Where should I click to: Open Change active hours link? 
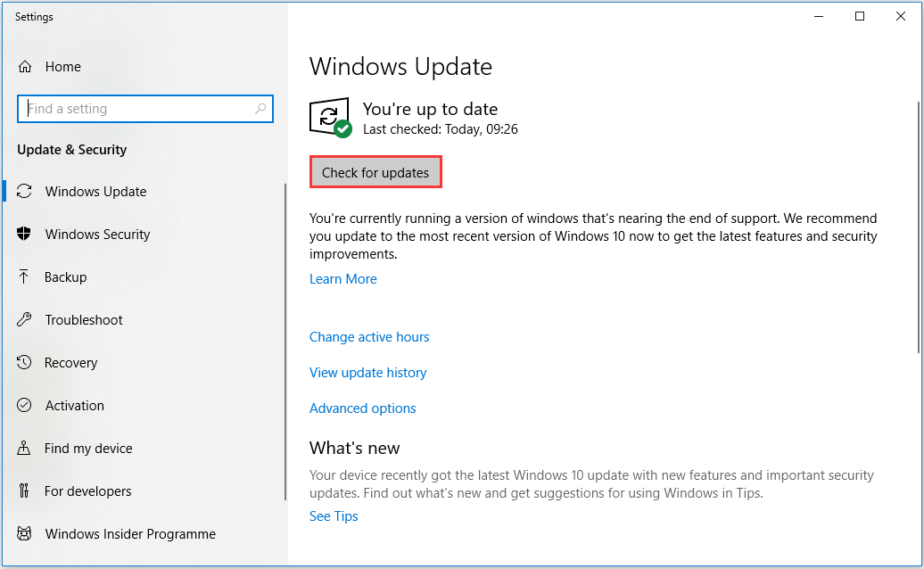coord(369,337)
